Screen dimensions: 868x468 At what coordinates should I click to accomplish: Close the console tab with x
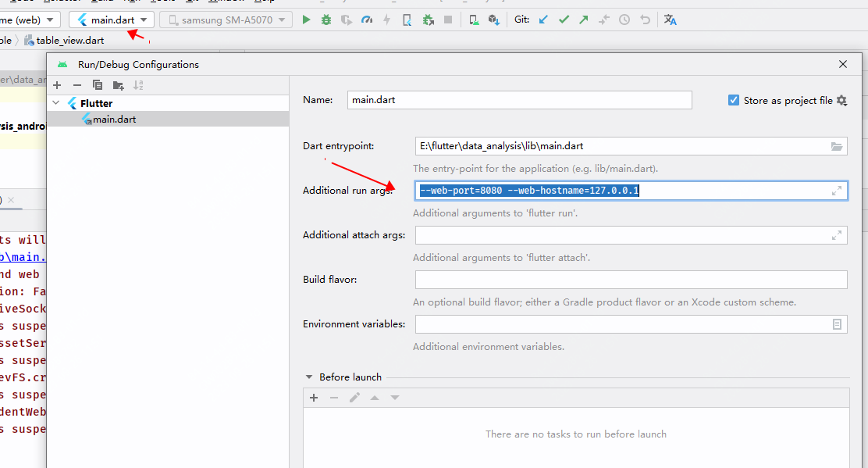(x=10, y=200)
